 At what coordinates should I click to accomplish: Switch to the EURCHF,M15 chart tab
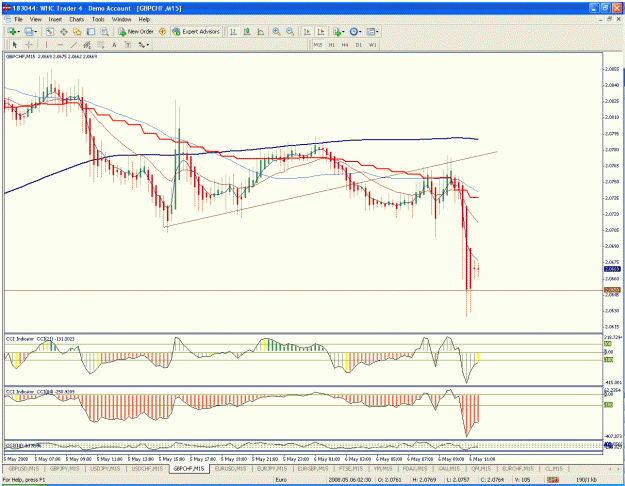[517, 469]
